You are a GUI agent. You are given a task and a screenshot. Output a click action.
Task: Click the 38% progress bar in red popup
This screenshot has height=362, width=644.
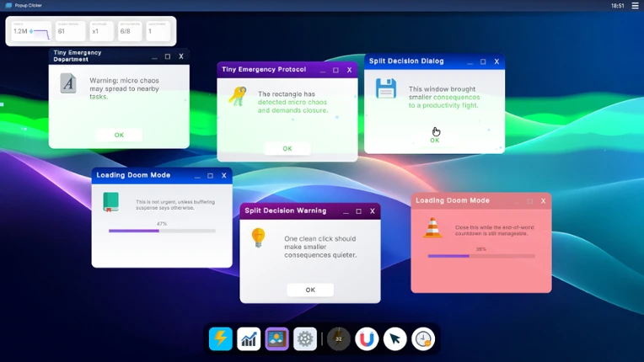(481, 256)
